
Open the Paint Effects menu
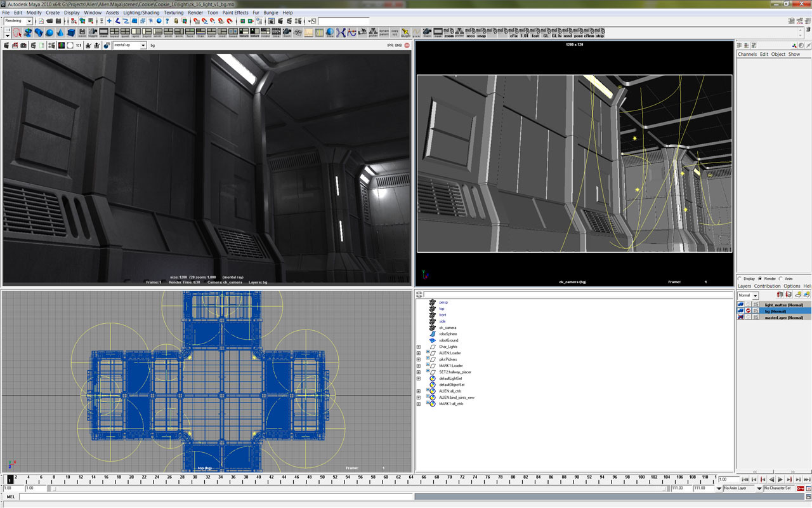235,13
